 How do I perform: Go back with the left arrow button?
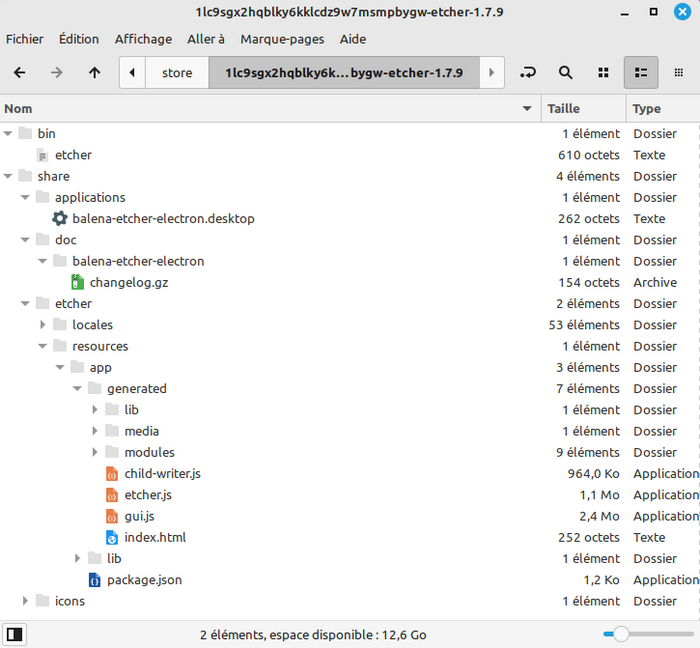(x=20, y=72)
